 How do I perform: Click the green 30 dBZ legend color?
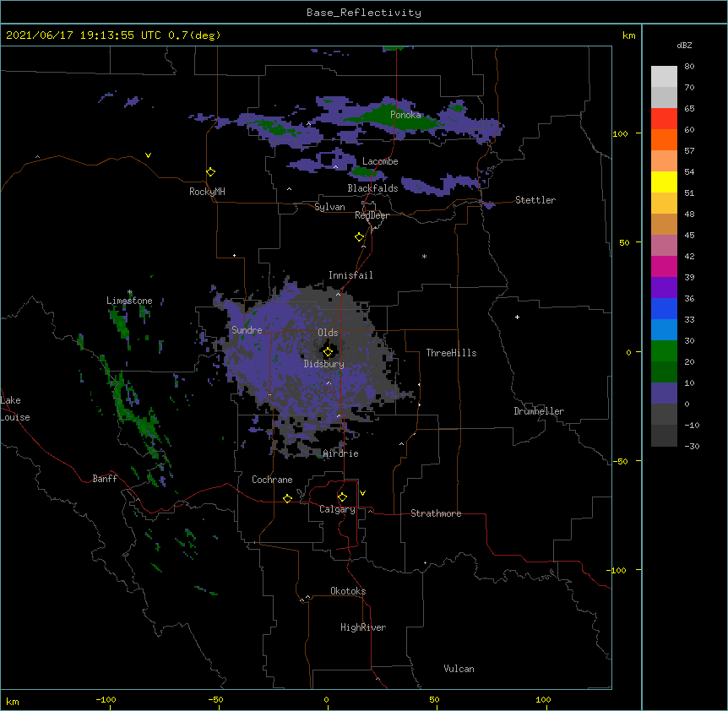click(664, 351)
